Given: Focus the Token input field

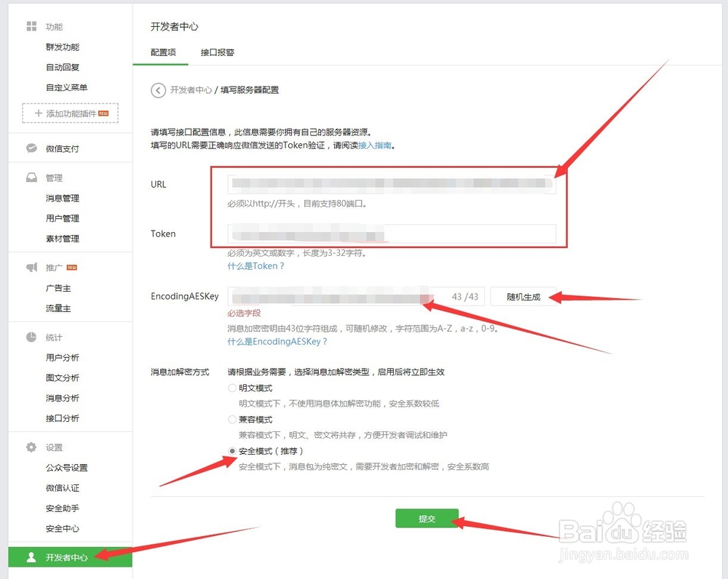Looking at the screenshot, I should coord(392,233).
